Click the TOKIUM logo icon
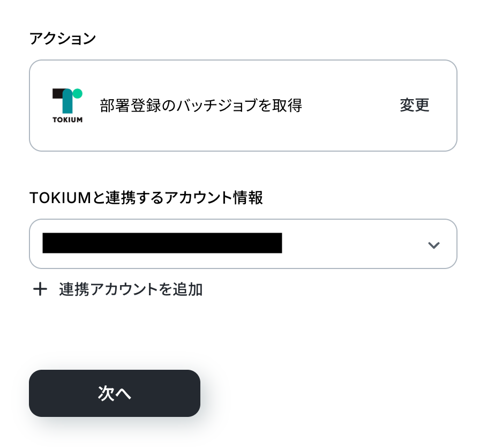 click(x=67, y=105)
